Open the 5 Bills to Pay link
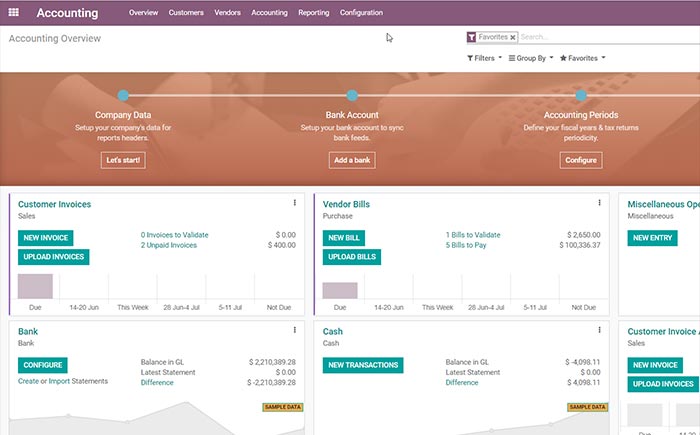The image size is (700, 435). [x=467, y=244]
